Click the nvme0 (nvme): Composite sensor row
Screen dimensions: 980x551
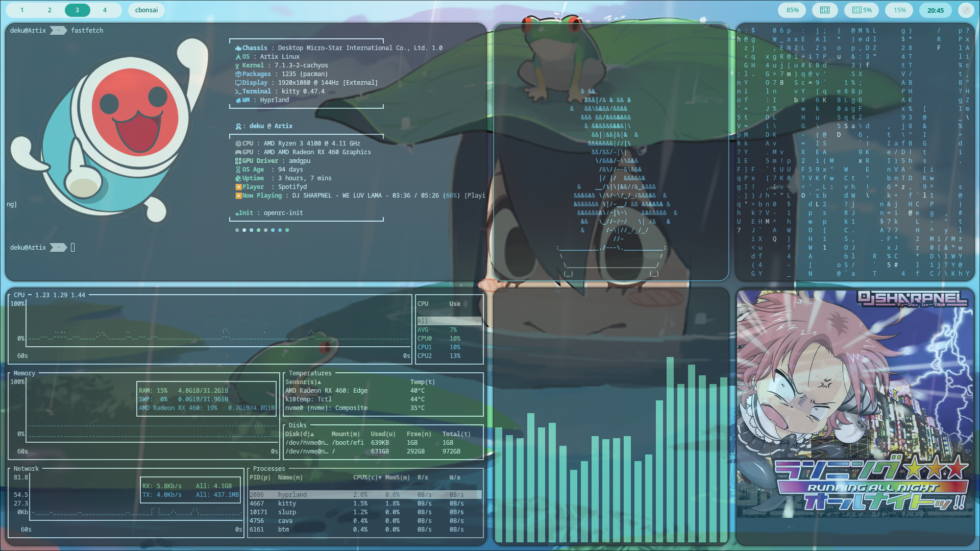tap(383, 408)
